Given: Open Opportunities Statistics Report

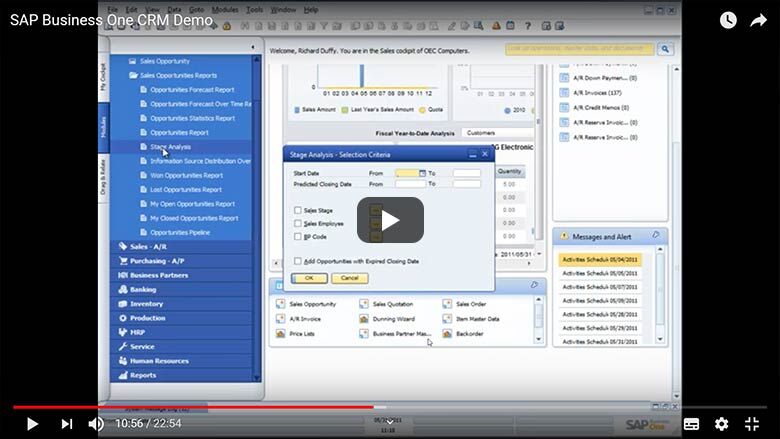Looking at the screenshot, I should tap(193, 118).
